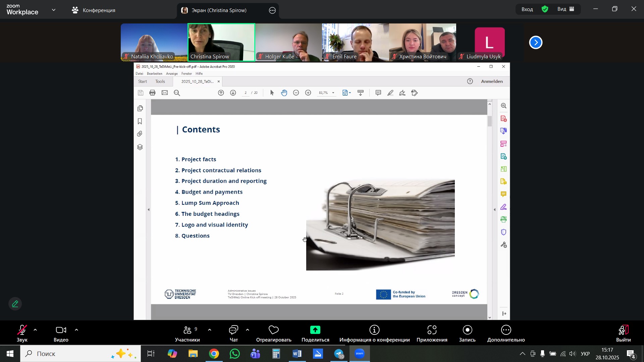Click the Вход sign-in button
Screen dimensions: 644x362
point(527,9)
